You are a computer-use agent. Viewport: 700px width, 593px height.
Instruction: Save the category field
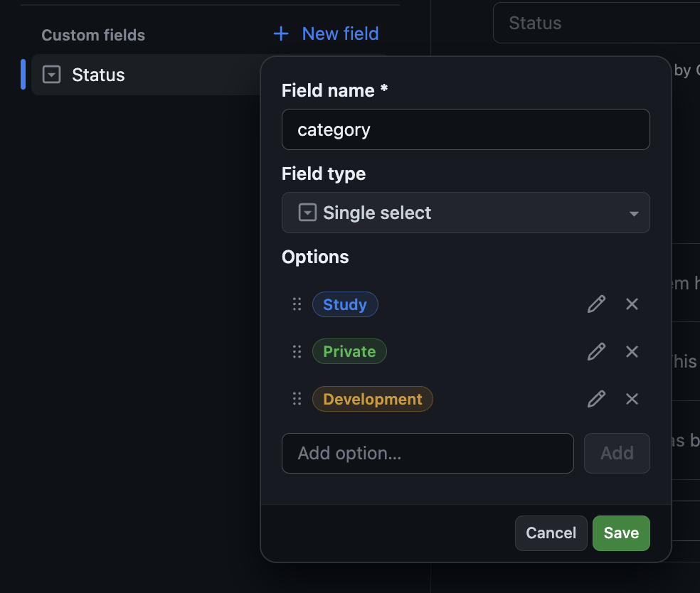click(x=620, y=533)
